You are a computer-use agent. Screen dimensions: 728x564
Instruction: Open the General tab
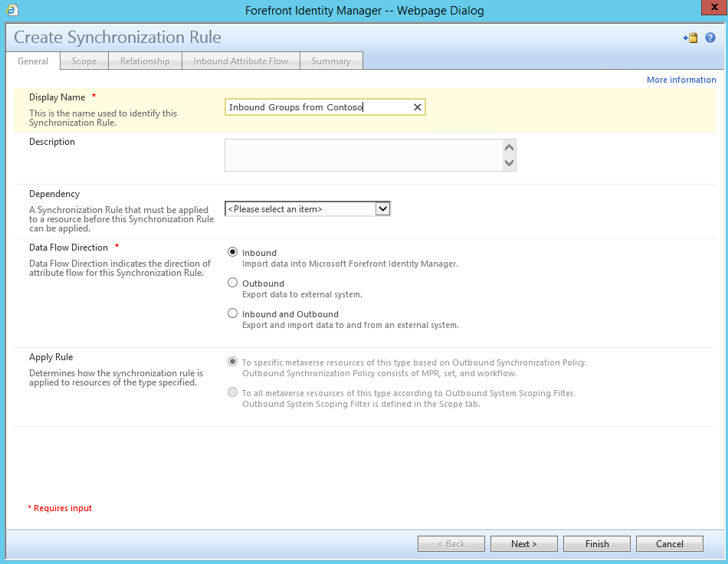coord(33,61)
